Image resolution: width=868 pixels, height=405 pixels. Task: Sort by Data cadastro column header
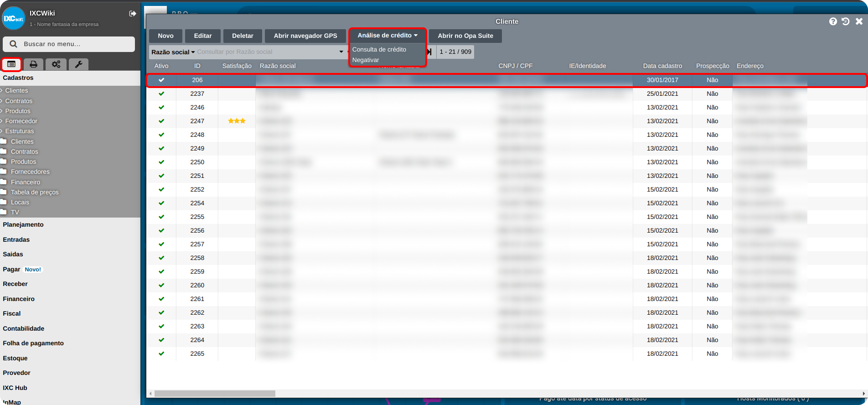click(x=662, y=66)
